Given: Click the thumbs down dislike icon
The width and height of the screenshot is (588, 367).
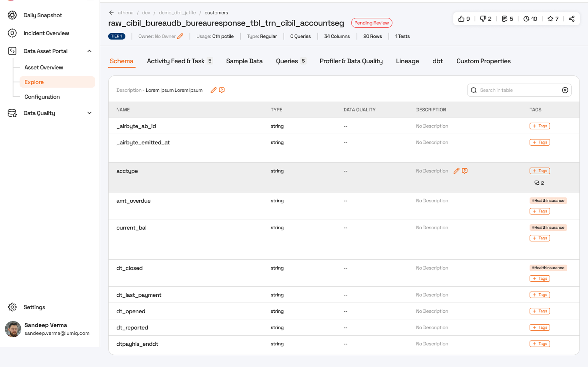Looking at the screenshot, I should pos(483,19).
